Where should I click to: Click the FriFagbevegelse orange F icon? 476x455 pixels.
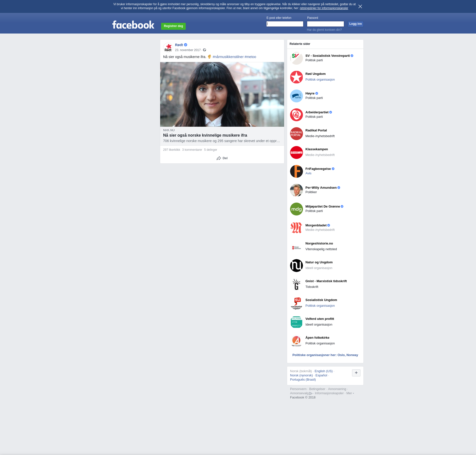point(296,171)
